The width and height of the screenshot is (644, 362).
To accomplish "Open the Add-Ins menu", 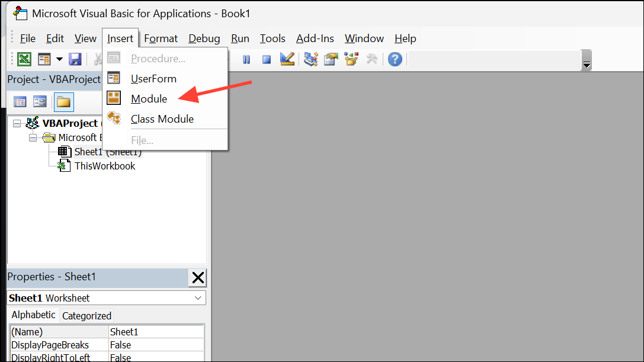I will [x=315, y=39].
